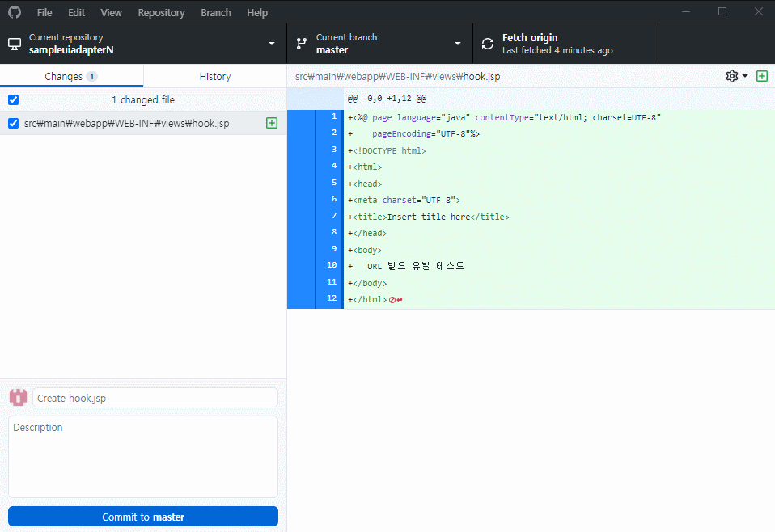
Task: Click the Fetch origin refresh icon
Action: (x=487, y=43)
